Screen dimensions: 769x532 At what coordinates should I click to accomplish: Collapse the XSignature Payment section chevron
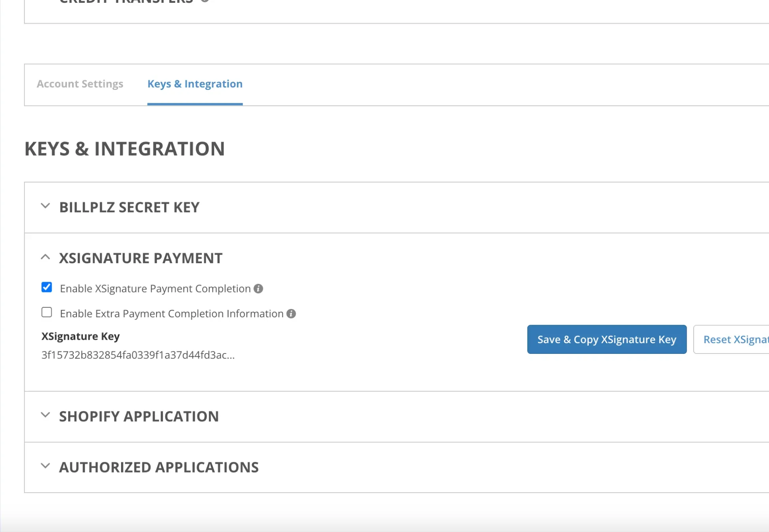pos(45,257)
